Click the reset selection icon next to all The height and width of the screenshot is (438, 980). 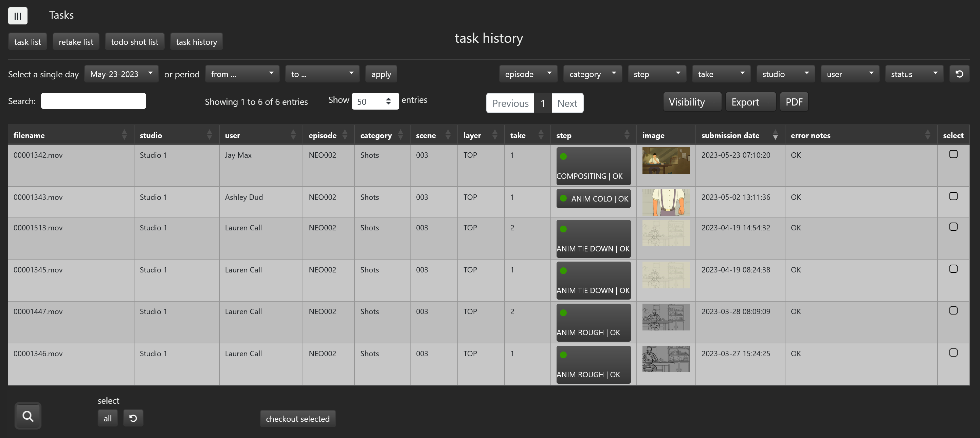pyautogui.click(x=133, y=418)
